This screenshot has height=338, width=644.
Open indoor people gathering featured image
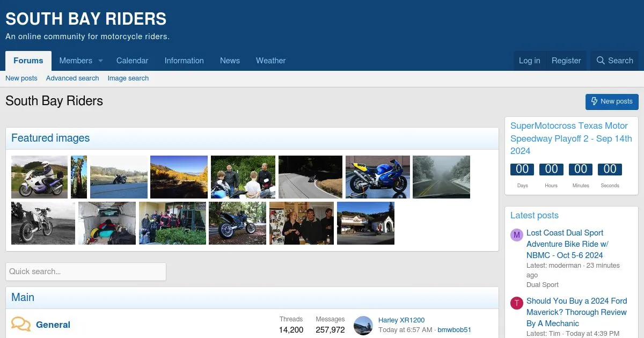[x=302, y=223]
